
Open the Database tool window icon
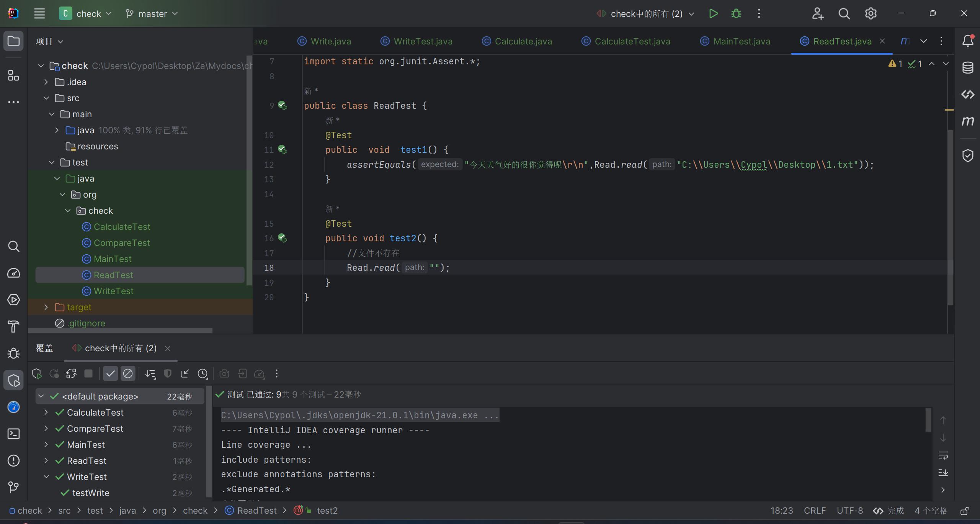pyautogui.click(x=968, y=68)
